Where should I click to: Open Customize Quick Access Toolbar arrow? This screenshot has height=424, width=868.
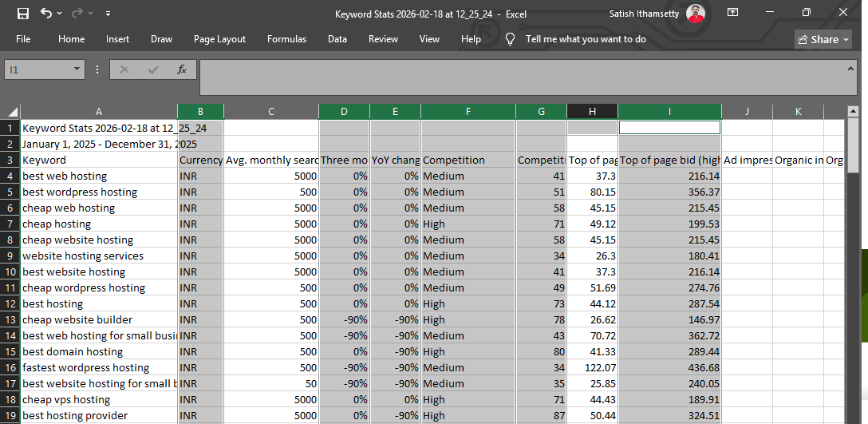tap(108, 14)
